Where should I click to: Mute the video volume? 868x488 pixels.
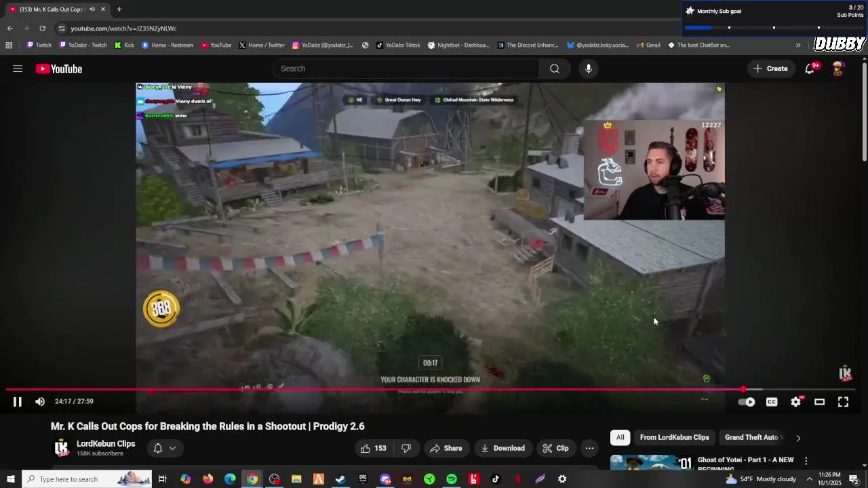(40, 402)
